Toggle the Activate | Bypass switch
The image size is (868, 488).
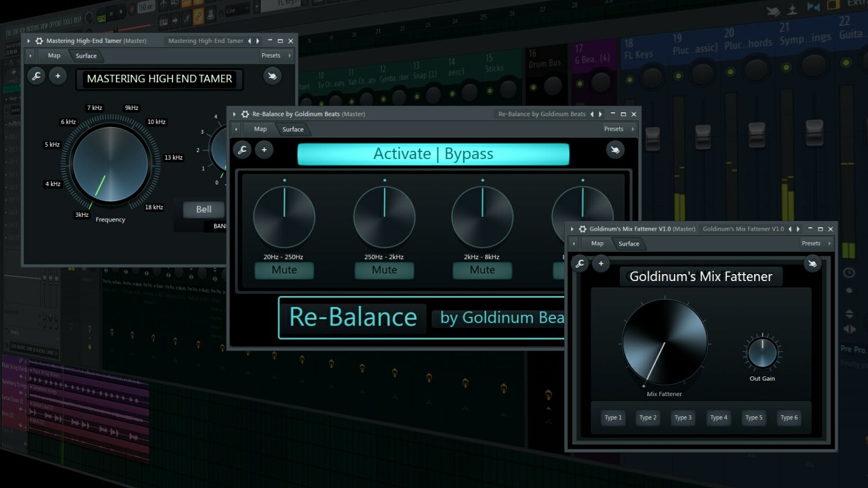coord(433,154)
